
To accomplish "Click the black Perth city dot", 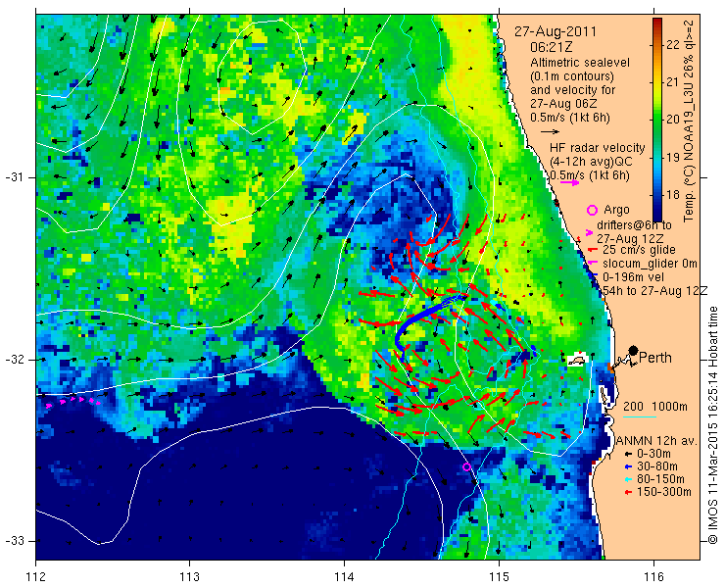I will tap(634, 350).
